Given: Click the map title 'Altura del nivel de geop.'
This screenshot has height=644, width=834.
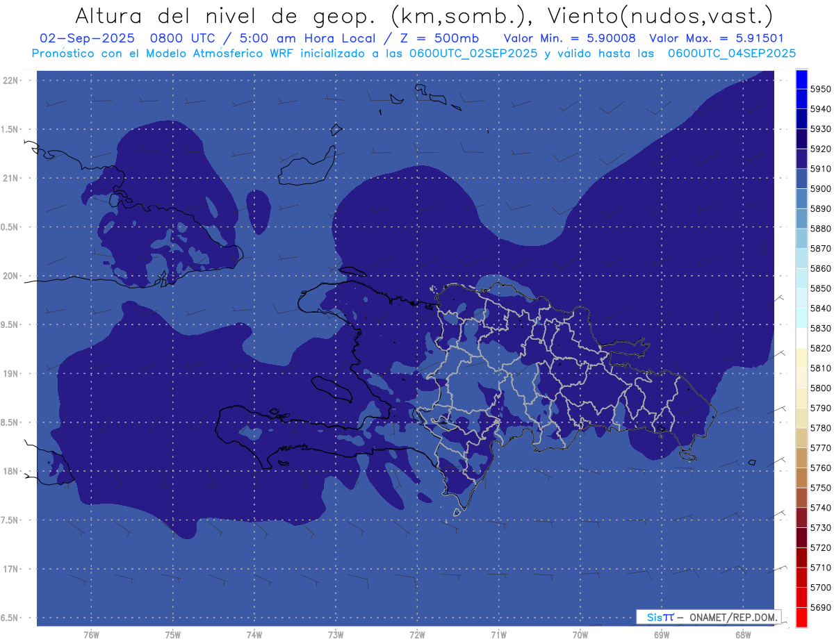Looking at the screenshot, I should [225, 15].
